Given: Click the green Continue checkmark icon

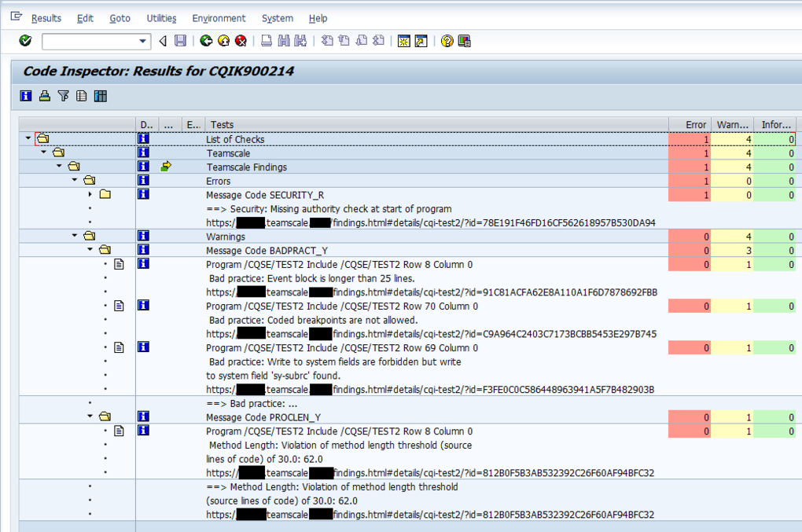Looking at the screenshot, I should pos(24,41).
